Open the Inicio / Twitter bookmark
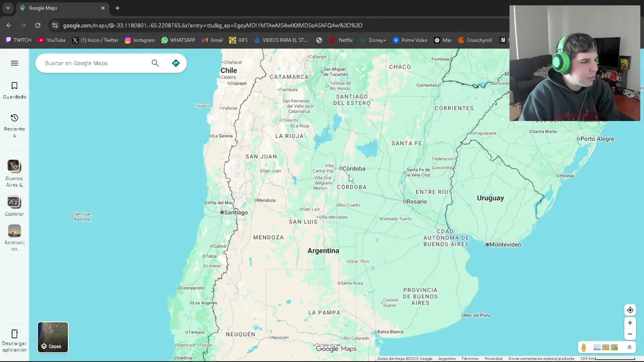 coord(95,40)
